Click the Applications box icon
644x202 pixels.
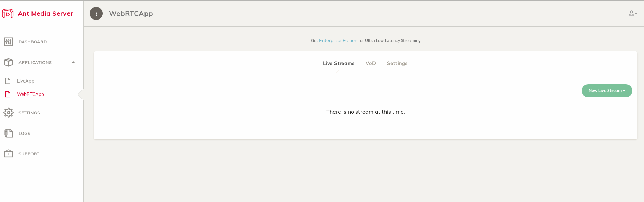[x=9, y=62]
